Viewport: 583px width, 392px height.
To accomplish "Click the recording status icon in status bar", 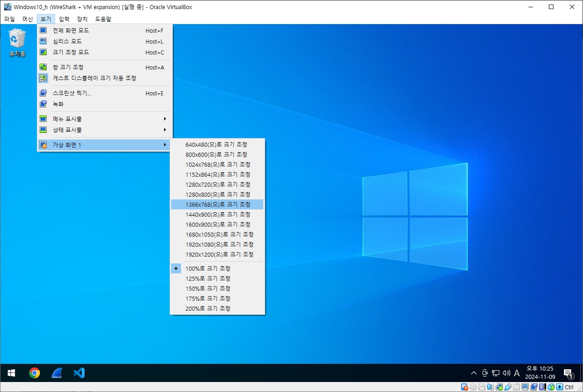I will pyautogui.click(x=533, y=387).
